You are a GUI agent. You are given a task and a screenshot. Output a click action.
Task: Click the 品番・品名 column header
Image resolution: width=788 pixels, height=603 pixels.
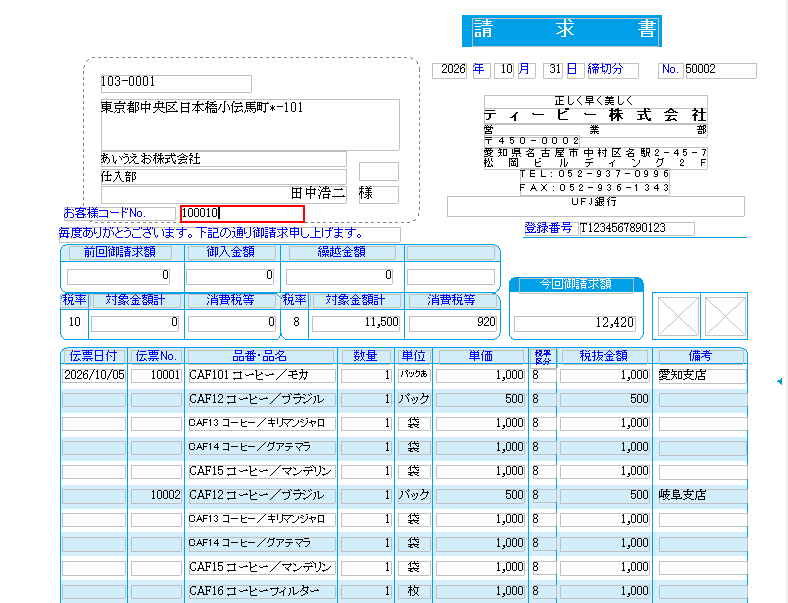click(260, 356)
